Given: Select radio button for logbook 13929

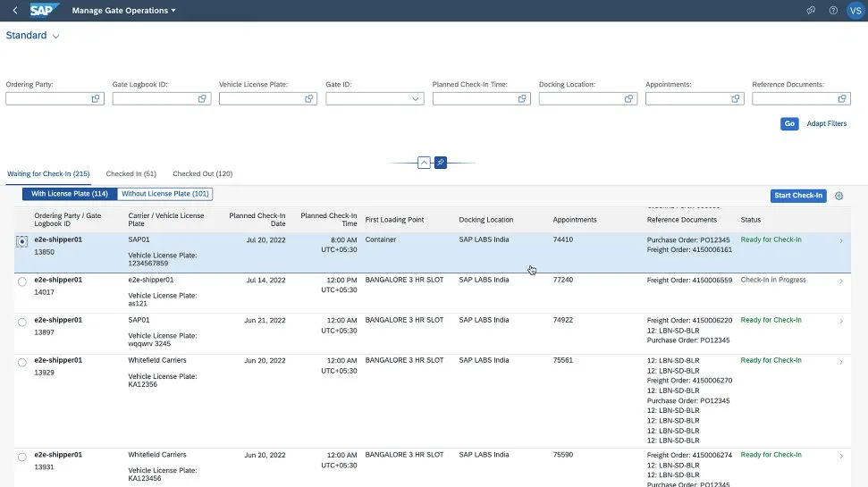Looking at the screenshot, I should (x=21, y=363).
